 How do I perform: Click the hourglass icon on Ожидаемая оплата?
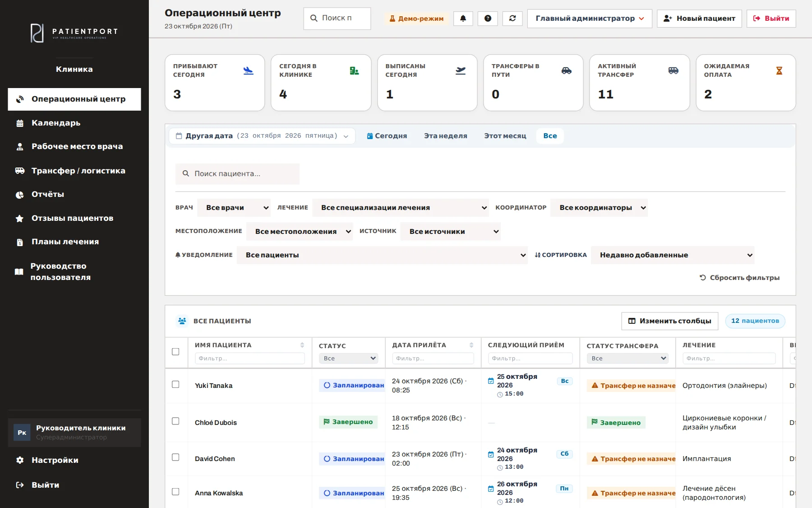[779, 70]
